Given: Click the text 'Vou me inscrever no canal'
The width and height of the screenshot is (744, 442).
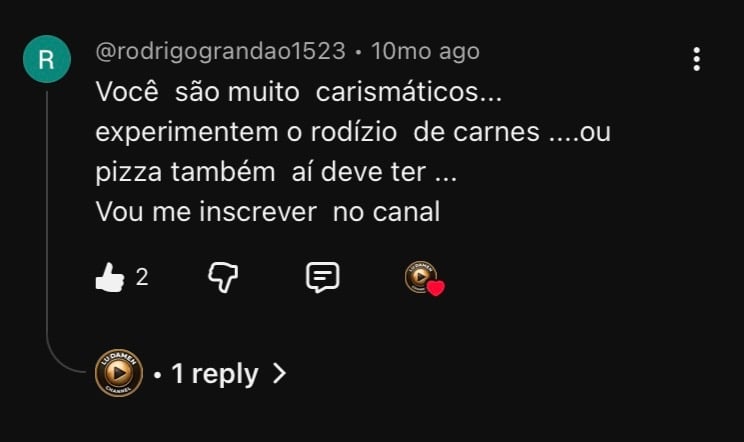Looking at the screenshot, I should coord(268,212).
